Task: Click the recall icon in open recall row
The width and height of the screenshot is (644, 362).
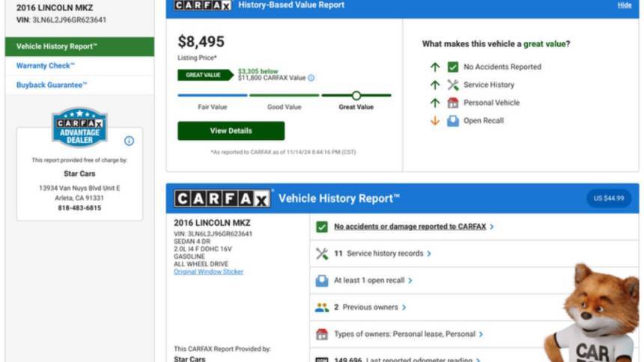Action: 322,280
